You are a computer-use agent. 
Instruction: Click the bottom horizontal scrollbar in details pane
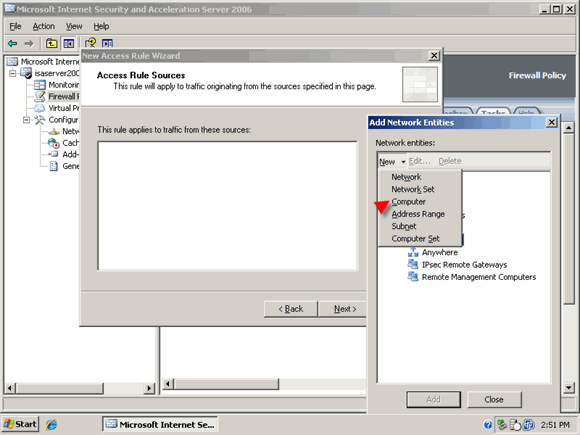coord(264,384)
